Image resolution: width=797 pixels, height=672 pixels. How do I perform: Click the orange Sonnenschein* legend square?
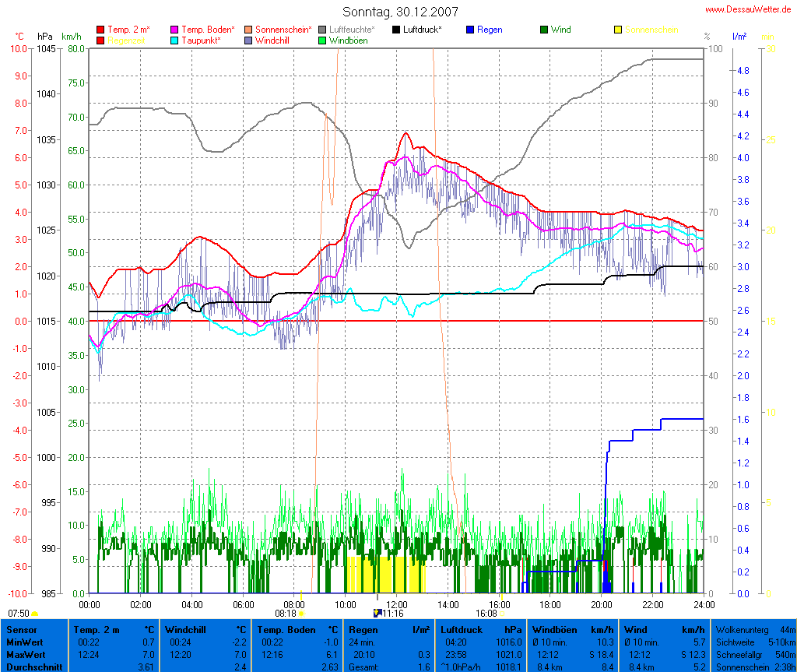248,30
